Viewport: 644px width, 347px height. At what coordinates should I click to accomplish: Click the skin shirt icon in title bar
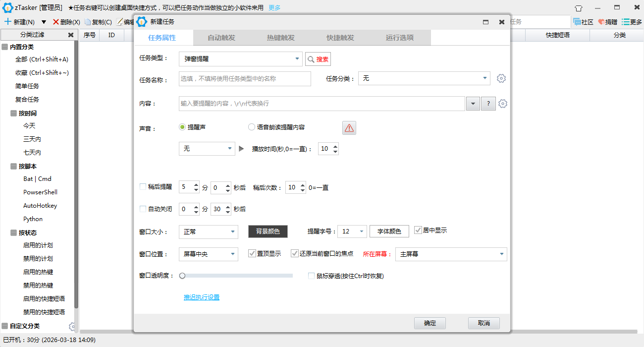point(579,8)
